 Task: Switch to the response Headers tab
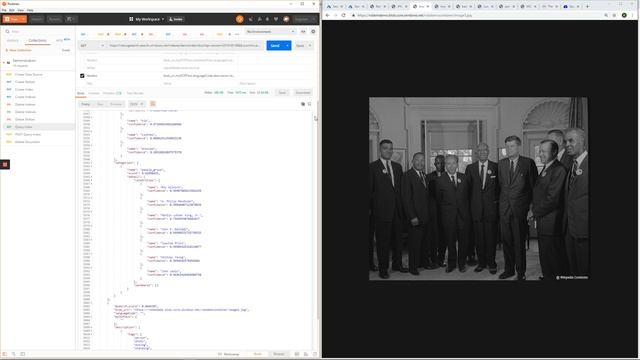click(x=112, y=93)
